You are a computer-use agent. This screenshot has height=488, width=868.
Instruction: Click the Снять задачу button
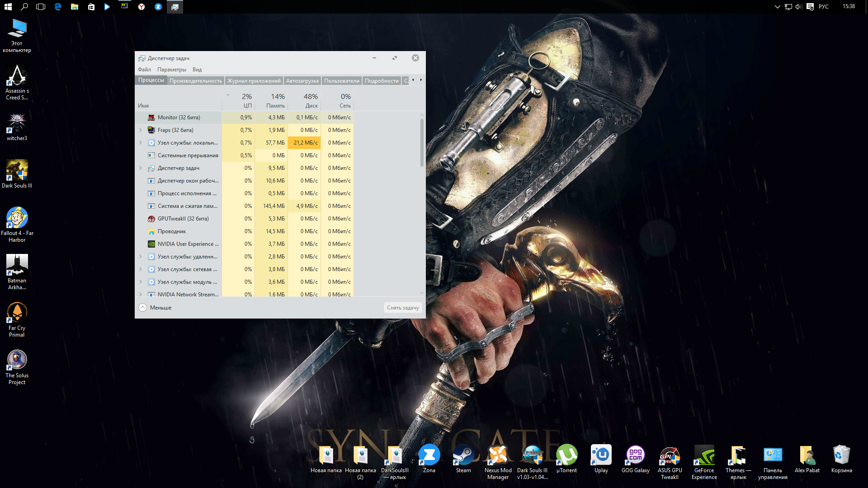(402, 308)
